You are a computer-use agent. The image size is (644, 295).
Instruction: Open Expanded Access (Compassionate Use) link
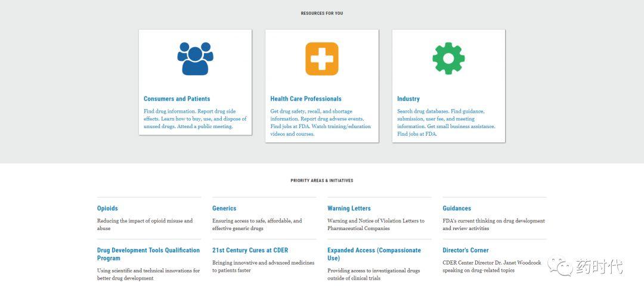click(374, 254)
